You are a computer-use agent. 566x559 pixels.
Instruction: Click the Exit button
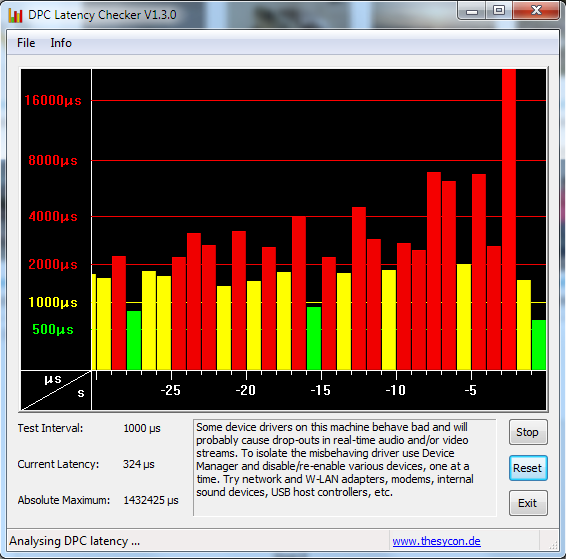(528, 503)
